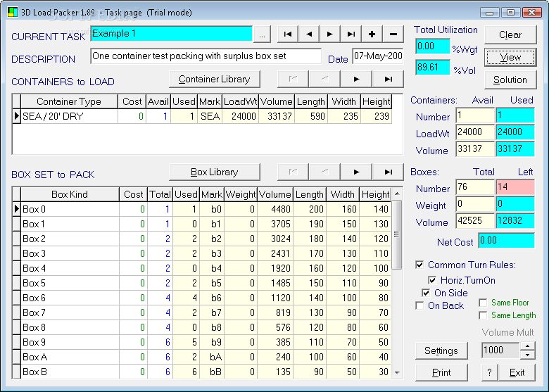Open help with question mark button
549x392 pixels.
click(489, 372)
